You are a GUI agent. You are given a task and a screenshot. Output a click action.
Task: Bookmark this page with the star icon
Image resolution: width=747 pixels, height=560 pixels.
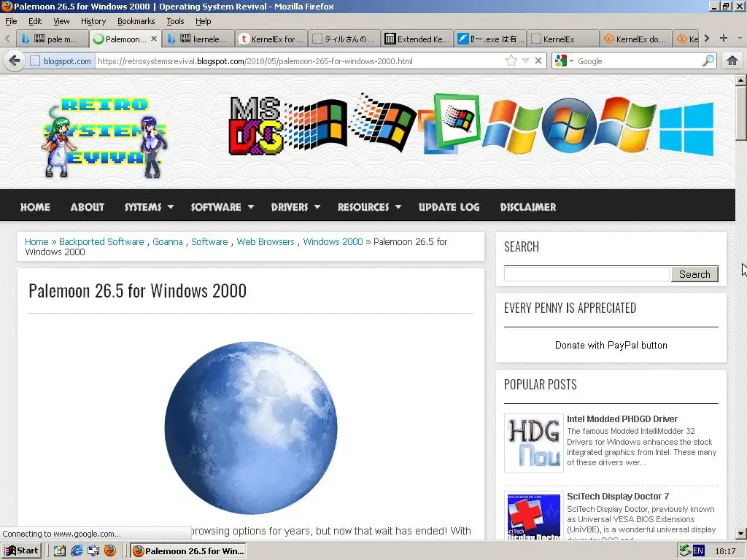click(x=511, y=61)
